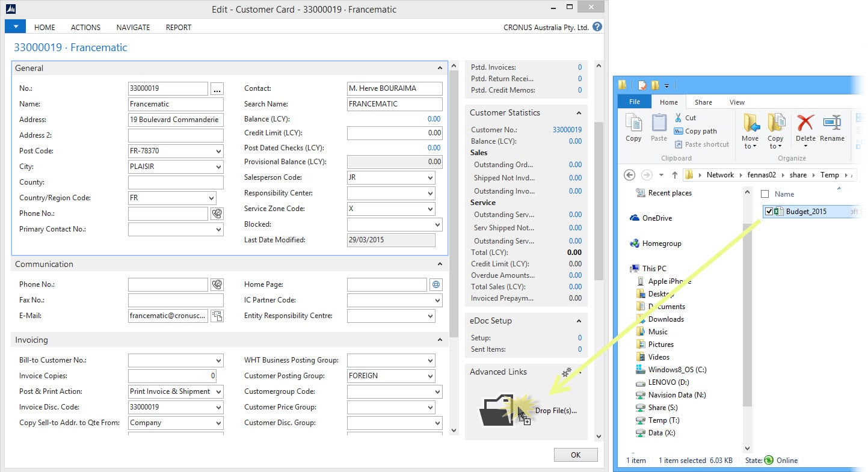Open the Salesperson Code dropdown
The height and width of the screenshot is (472, 868).
(x=430, y=177)
